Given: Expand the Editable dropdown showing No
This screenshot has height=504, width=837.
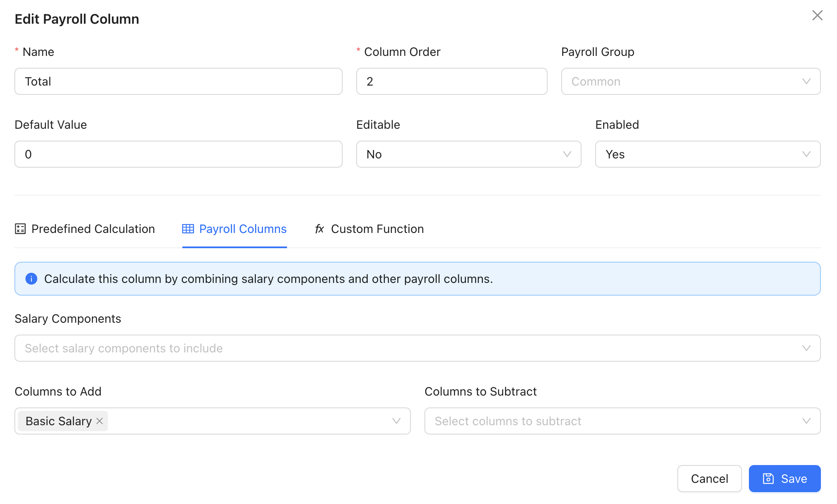Looking at the screenshot, I should [468, 154].
